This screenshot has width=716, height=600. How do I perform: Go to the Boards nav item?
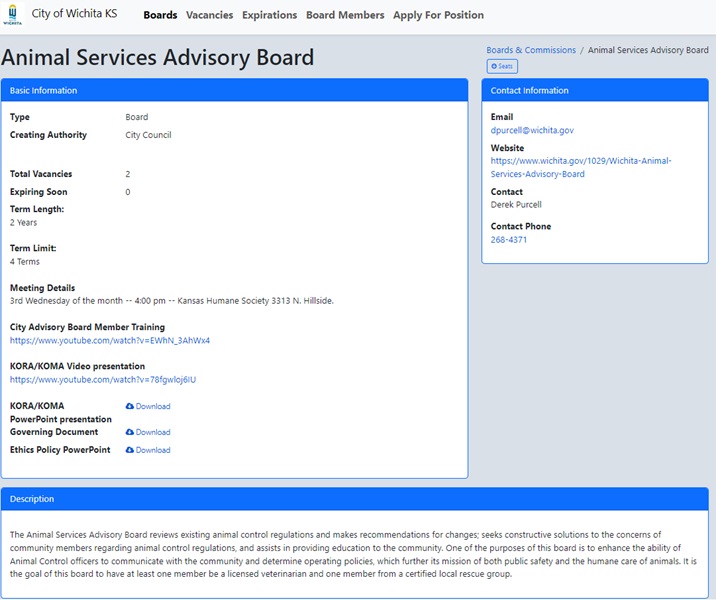160,15
